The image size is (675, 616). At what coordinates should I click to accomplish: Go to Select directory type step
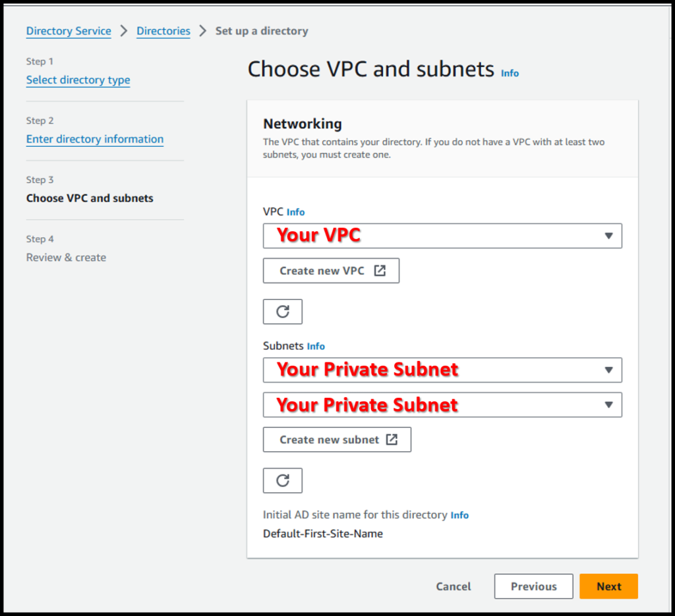click(78, 80)
